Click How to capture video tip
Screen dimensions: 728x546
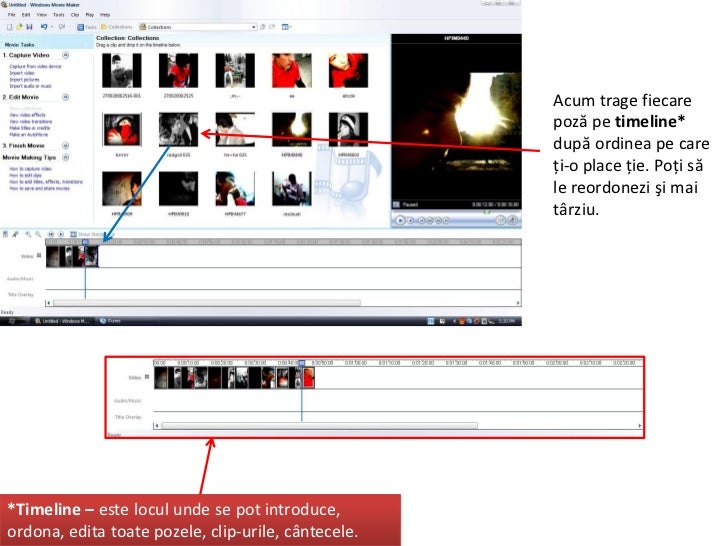31,169
